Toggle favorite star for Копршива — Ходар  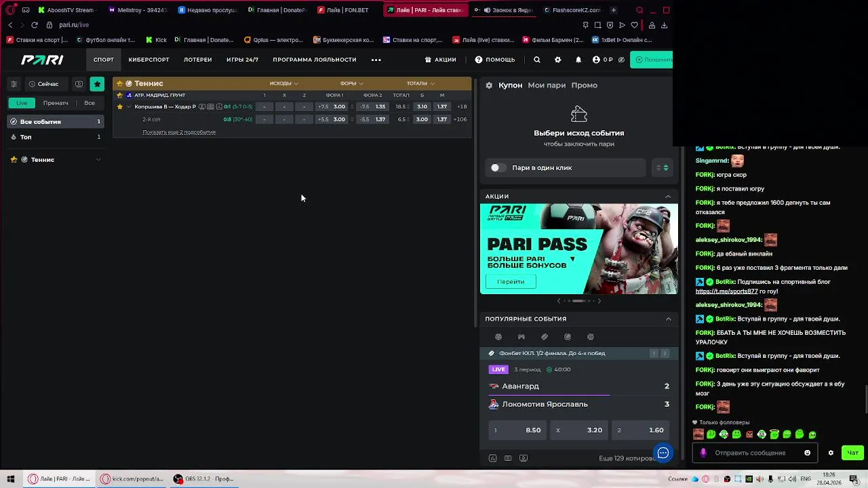[120, 106]
